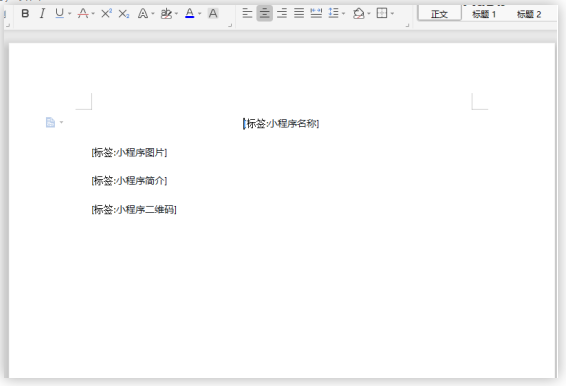The width and height of the screenshot is (566, 386).
Task: Click the borders icon
Action: [382, 14]
